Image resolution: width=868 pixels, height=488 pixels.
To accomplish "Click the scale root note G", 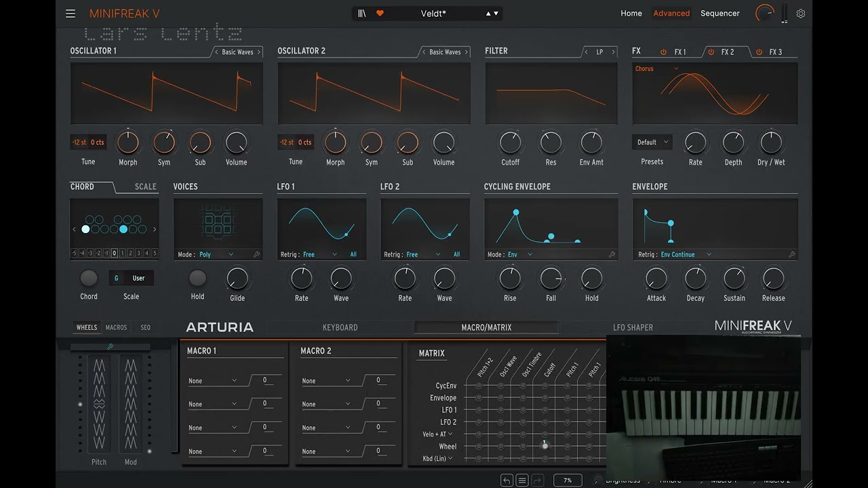I will (x=117, y=278).
